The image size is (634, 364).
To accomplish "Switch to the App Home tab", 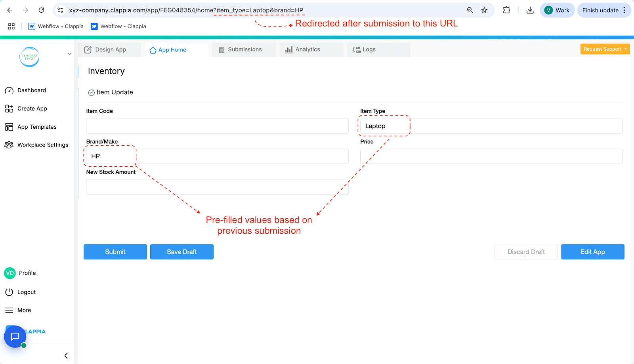I will click(177, 50).
